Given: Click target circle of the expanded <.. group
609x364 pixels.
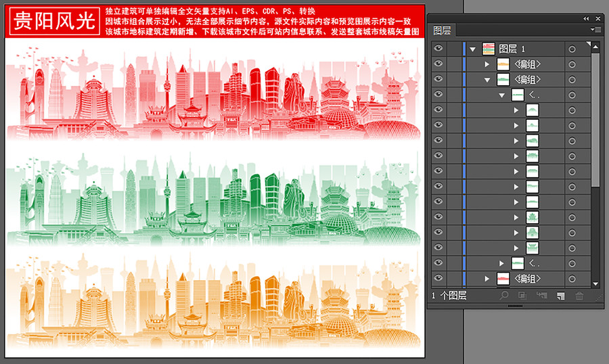Looking at the screenshot, I should point(572,95).
